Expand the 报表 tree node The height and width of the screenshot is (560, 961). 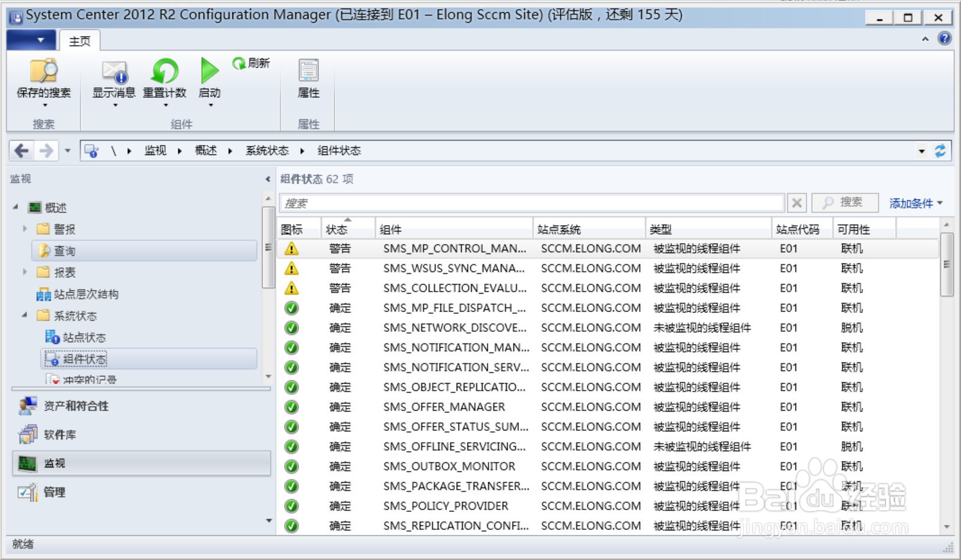(x=25, y=272)
